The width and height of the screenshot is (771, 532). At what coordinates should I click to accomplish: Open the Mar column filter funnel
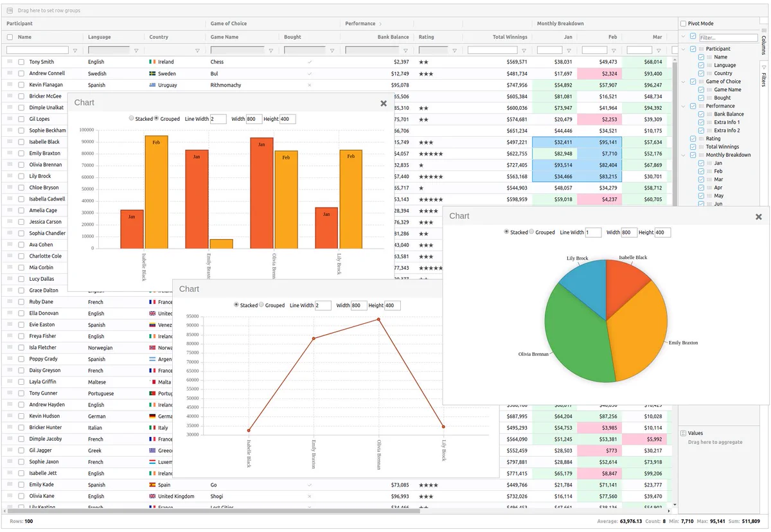click(659, 50)
